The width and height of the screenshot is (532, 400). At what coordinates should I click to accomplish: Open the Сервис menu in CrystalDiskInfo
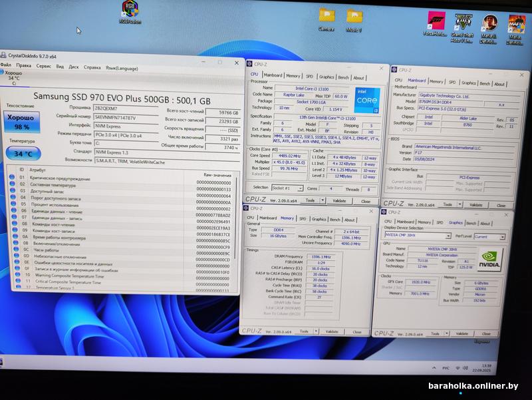click(x=43, y=67)
